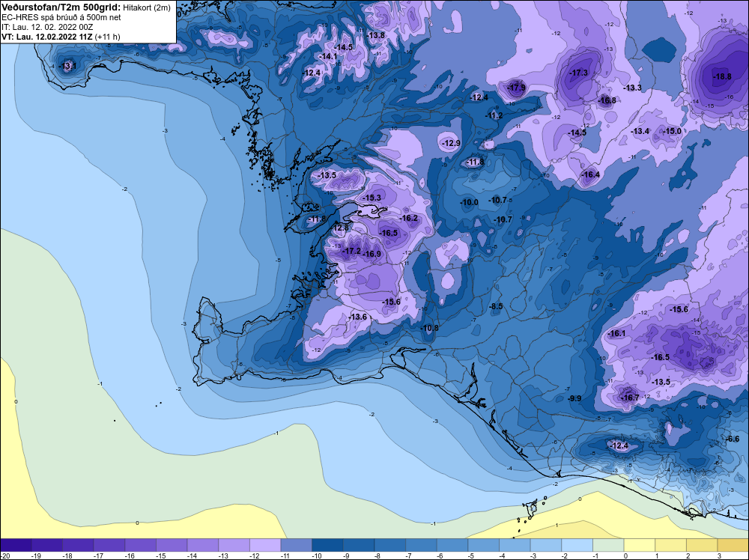The width and height of the screenshot is (749, 560).
Task: Select the legend swatch labeled -10
Action: [x=328, y=545]
